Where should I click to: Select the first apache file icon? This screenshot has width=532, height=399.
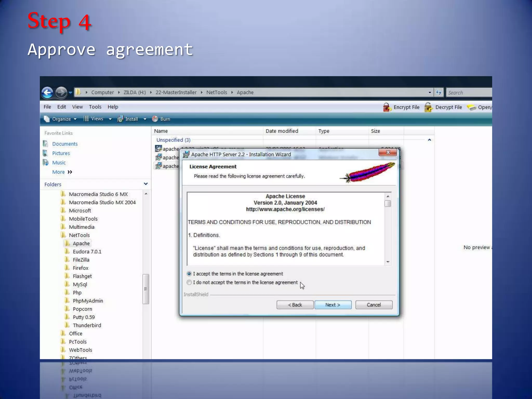[x=158, y=149]
